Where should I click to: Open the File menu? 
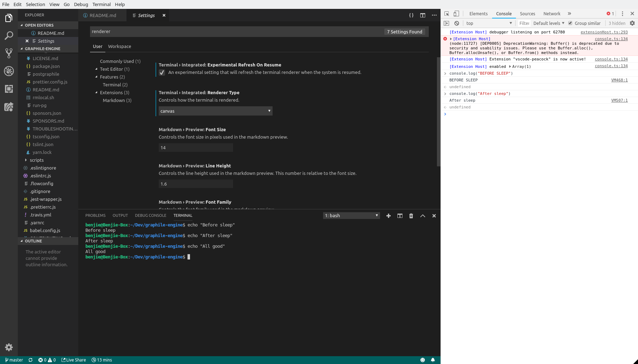click(x=6, y=4)
